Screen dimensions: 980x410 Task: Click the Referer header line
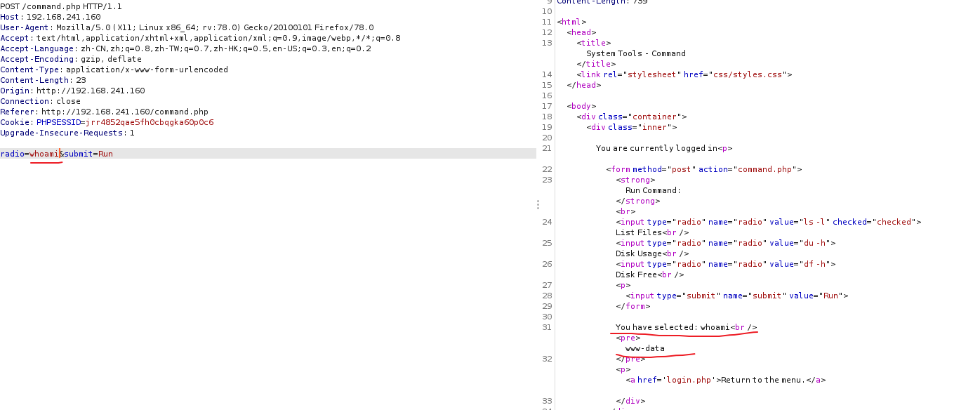pos(104,112)
